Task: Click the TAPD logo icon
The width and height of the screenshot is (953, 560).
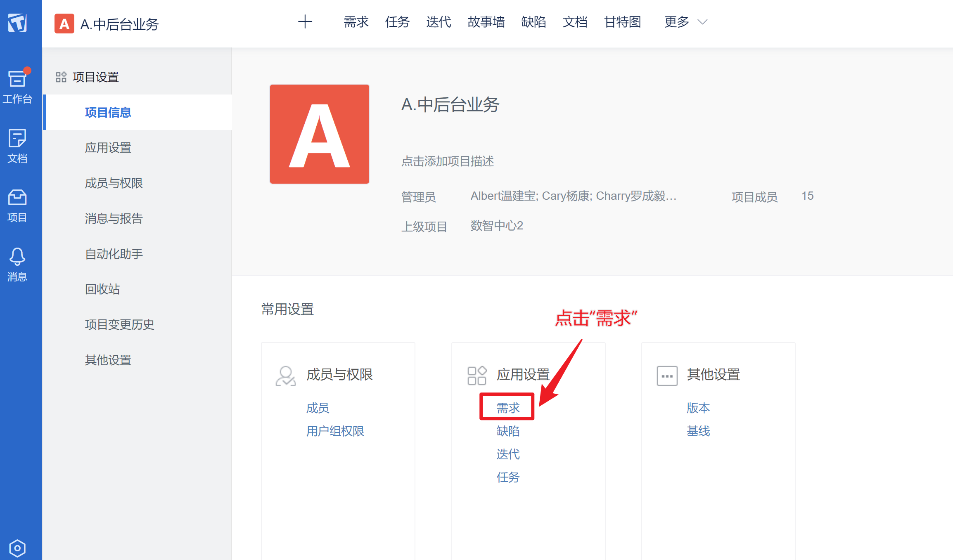Action: pyautogui.click(x=17, y=22)
